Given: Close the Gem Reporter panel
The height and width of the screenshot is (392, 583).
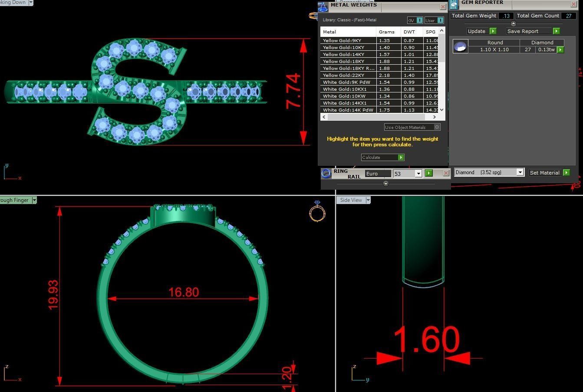Looking at the screenshot, I should [x=573, y=4].
